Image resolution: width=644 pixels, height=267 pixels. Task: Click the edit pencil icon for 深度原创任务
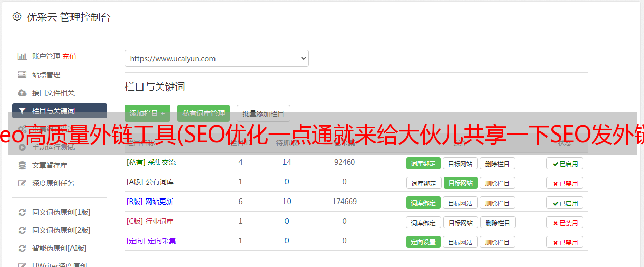tap(22, 183)
